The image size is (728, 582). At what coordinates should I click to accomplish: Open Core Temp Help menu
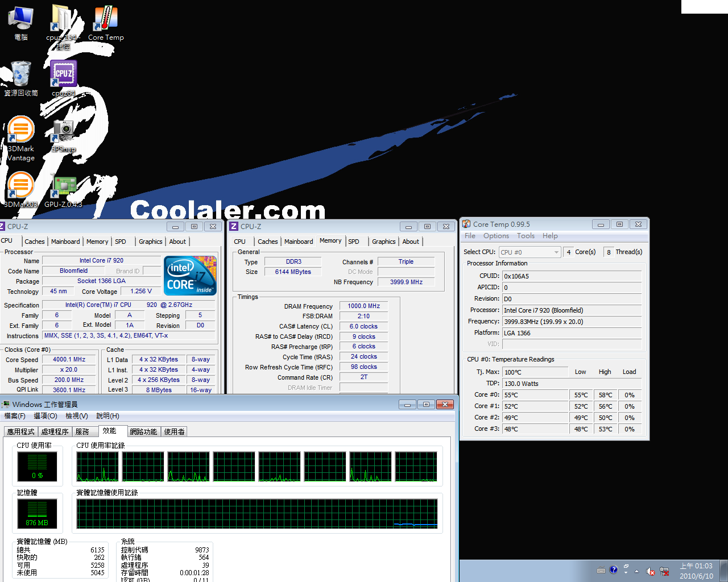click(x=550, y=236)
